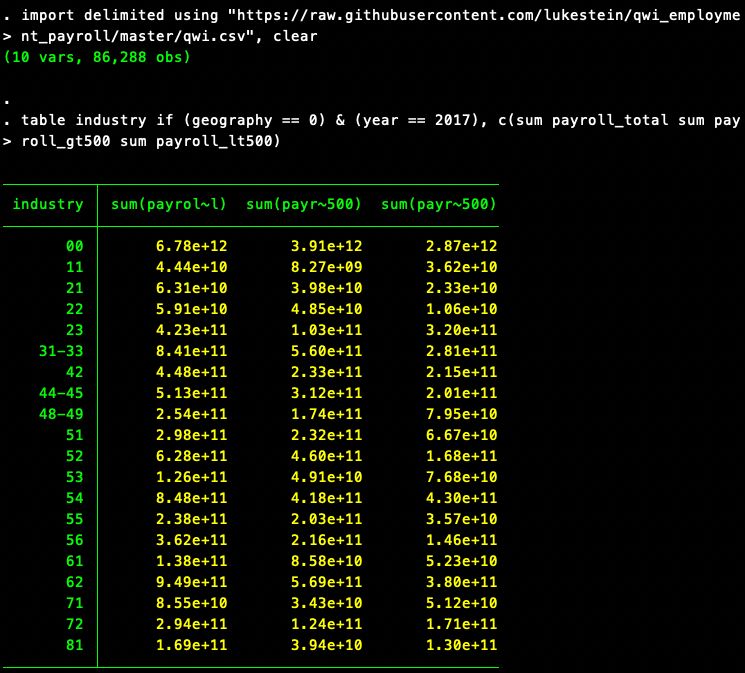Image resolution: width=745 pixels, height=673 pixels.
Task: Click the 44-45 industry row label
Action: [x=60, y=393]
